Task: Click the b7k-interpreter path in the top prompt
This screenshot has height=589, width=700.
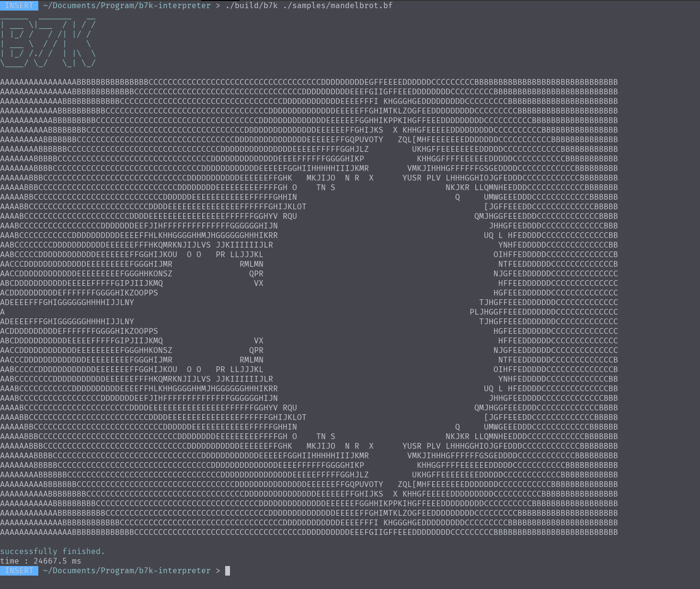Action: pos(126,6)
